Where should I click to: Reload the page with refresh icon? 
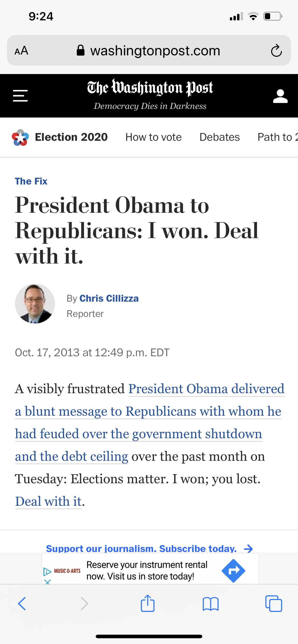coord(276,51)
